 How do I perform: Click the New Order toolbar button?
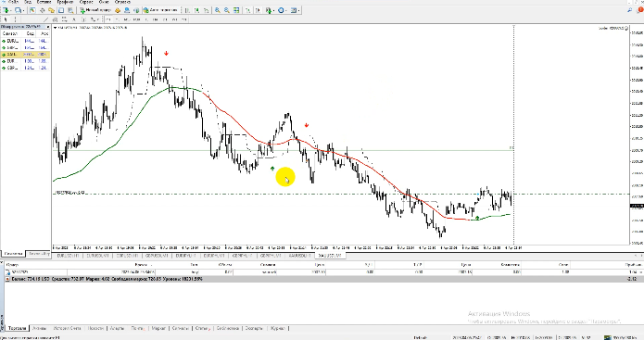95,10
